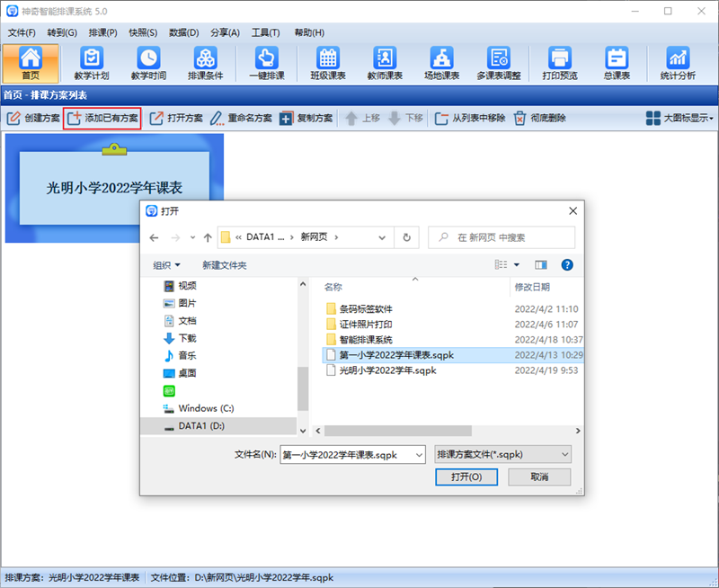Open the 分享(A) menu

[x=226, y=32]
